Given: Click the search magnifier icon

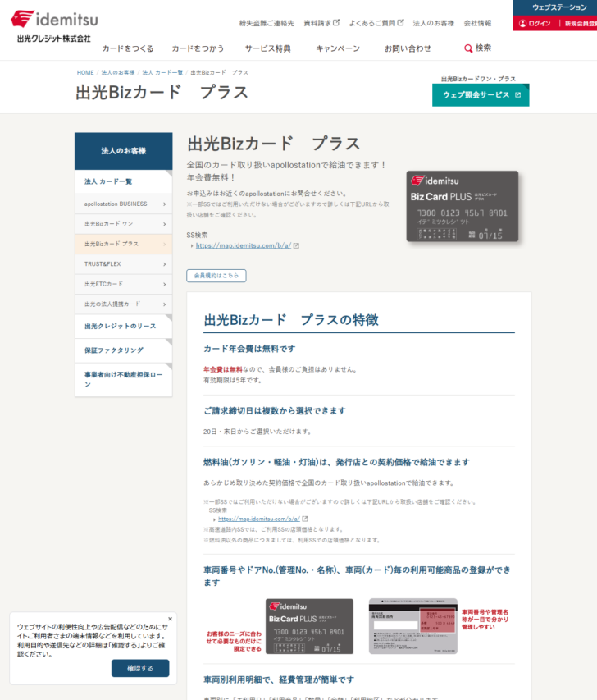Looking at the screenshot, I should pyautogui.click(x=468, y=48).
